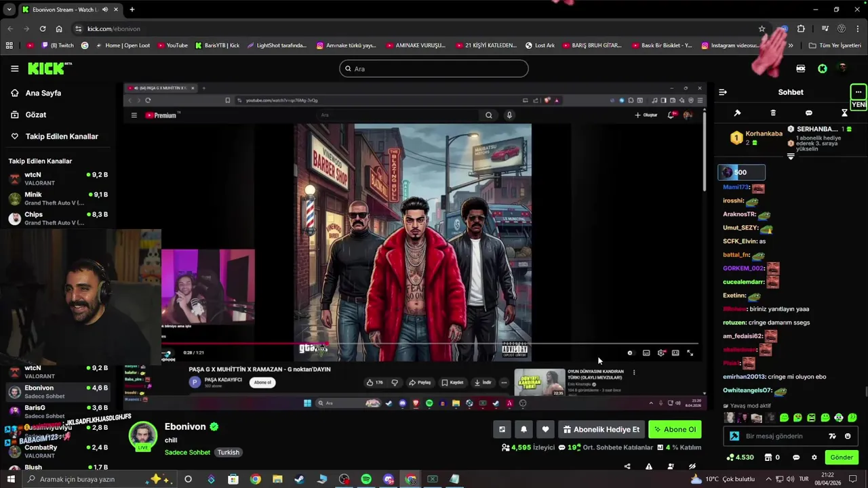
Task: Click Korhankaba top gifter entry
Action: click(x=756, y=138)
